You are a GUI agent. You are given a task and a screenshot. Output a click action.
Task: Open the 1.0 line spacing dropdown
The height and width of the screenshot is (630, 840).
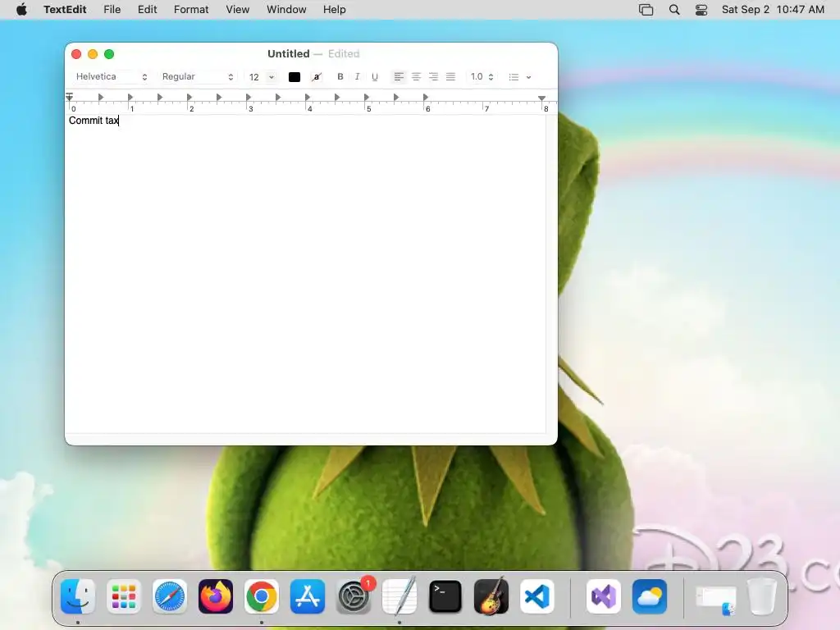click(482, 76)
